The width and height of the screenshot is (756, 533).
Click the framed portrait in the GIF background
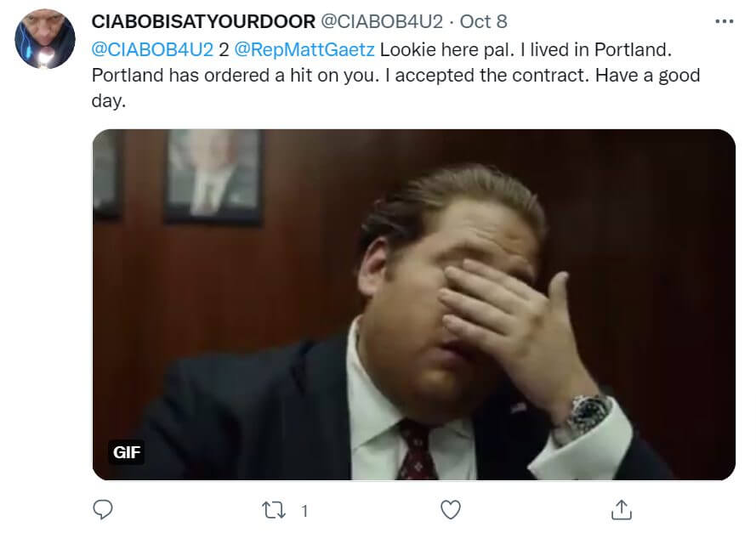tap(213, 176)
